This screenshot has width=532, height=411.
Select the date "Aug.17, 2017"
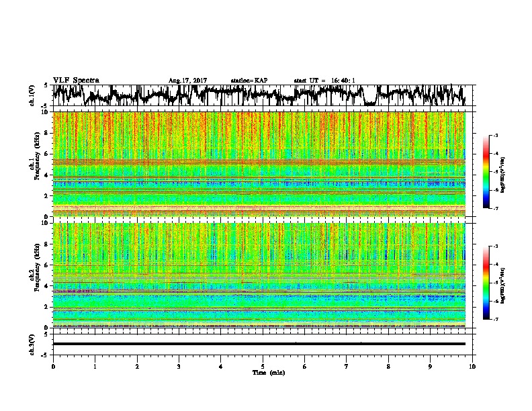(187, 81)
